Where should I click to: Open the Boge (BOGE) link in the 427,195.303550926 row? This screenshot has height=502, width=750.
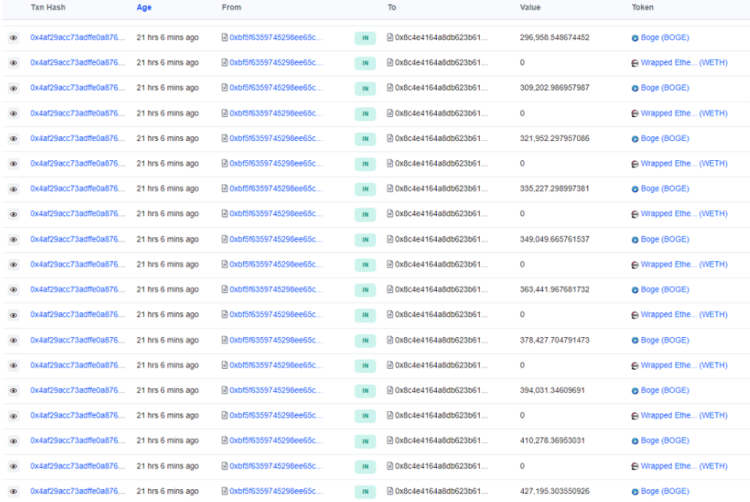click(x=665, y=491)
